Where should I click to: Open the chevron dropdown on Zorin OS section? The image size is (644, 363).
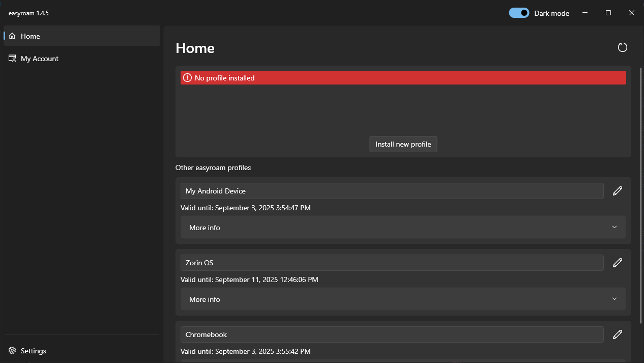click(x=614, y=299)
